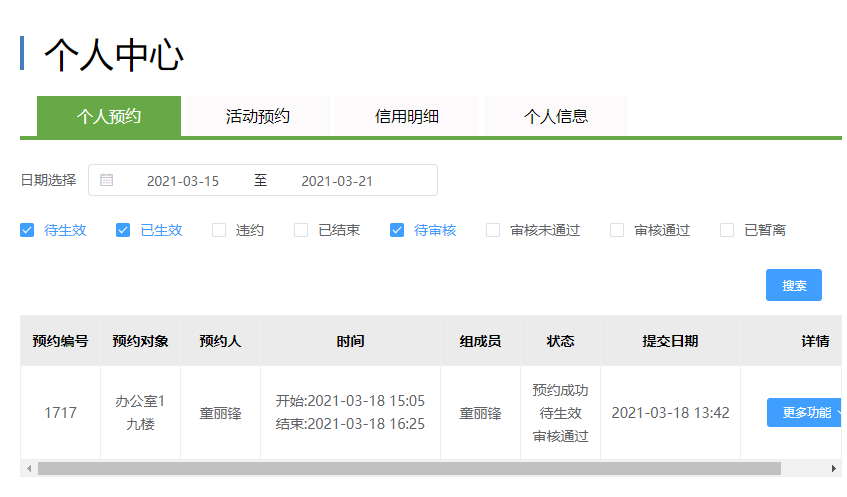The width and height of the screenshot is (847, 497).
Task: Open the 信用明细 tab
Action: (407, 116)
